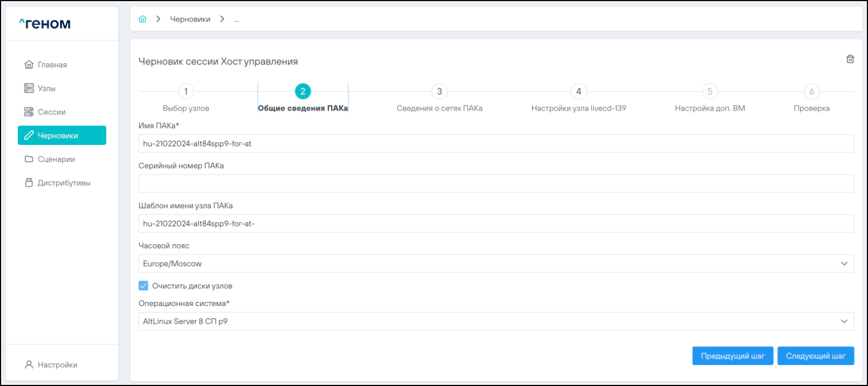Click the Имя ПАКа input field

[496, 144]
